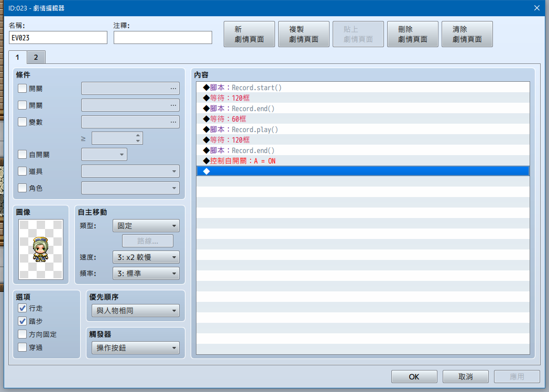Open the 角色 actor dropdown
This screenshot has width=549, height=392.
(130, 188)
